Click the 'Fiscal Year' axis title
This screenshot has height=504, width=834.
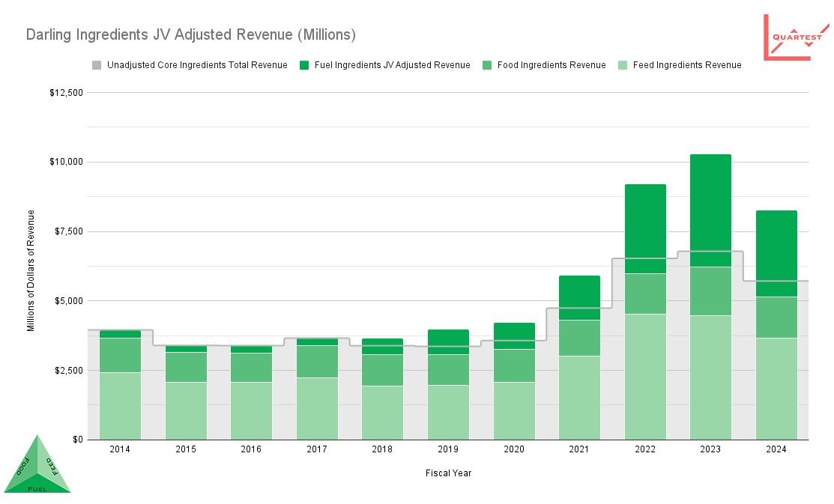[448, 473]
